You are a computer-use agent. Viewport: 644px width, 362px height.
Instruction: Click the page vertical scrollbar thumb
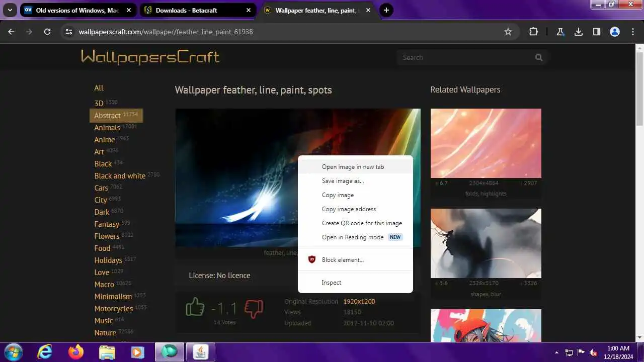point(639,89)
